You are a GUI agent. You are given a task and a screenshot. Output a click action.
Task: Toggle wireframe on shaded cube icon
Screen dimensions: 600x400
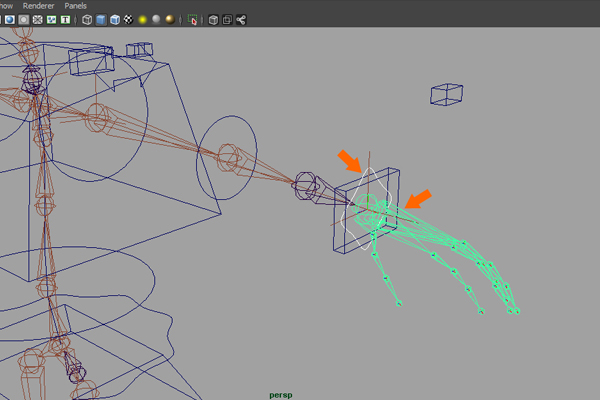115,20
